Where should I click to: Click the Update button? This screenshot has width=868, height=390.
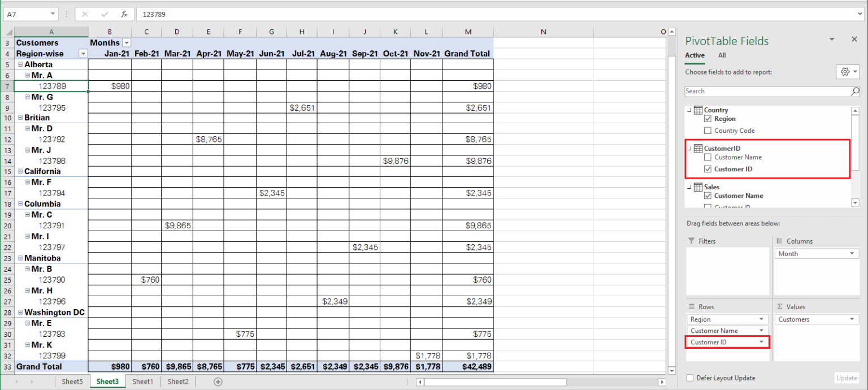click(x=846, y=378)
